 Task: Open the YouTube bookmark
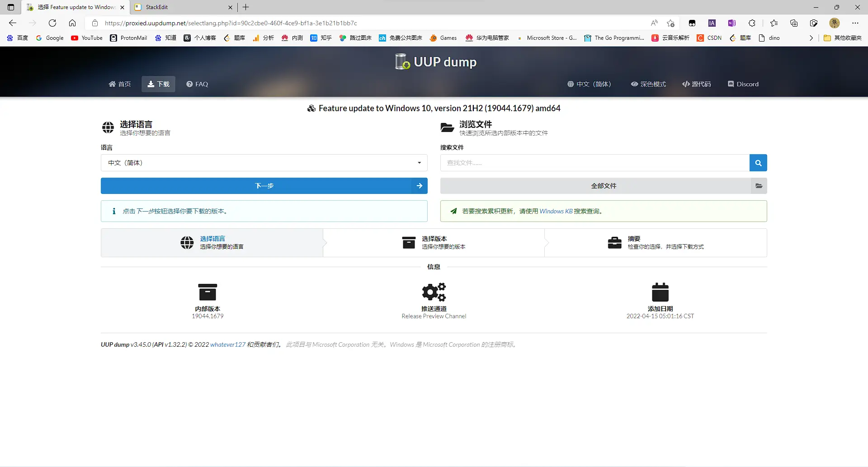pos(87,38)
